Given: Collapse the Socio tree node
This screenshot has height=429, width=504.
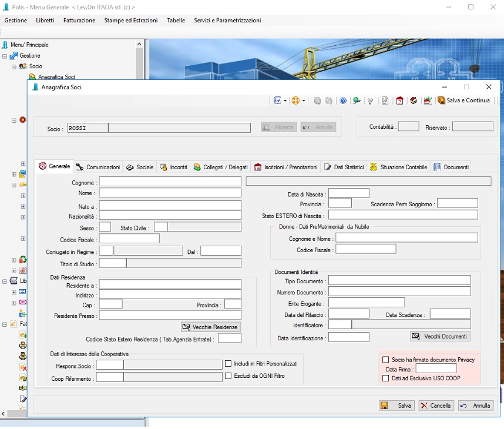Looking at the screenshot, I should point(14,67).
